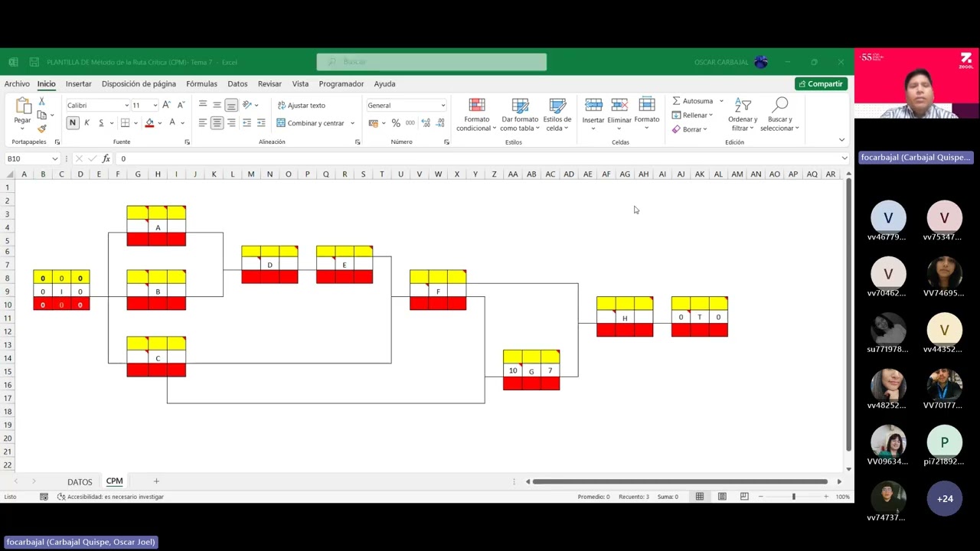Open Disposición de página tab
Screen dimensions: 980x551
[139, 84]
